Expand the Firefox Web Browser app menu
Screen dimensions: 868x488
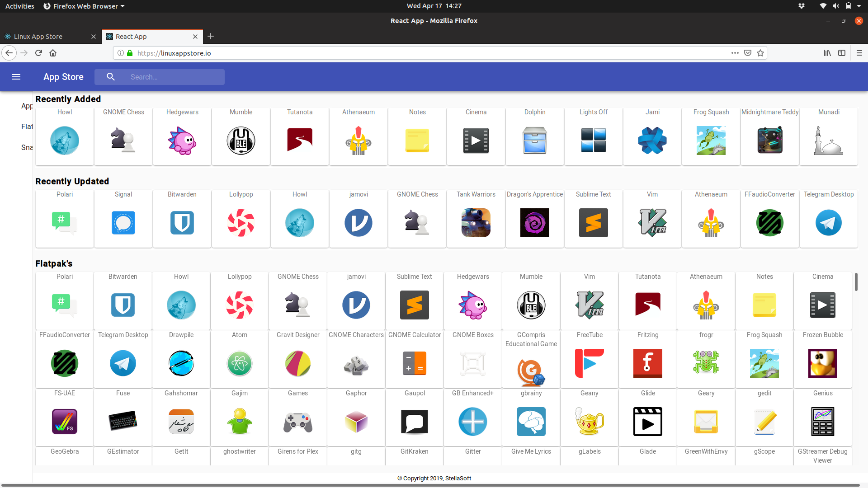(x=84, y=6)
